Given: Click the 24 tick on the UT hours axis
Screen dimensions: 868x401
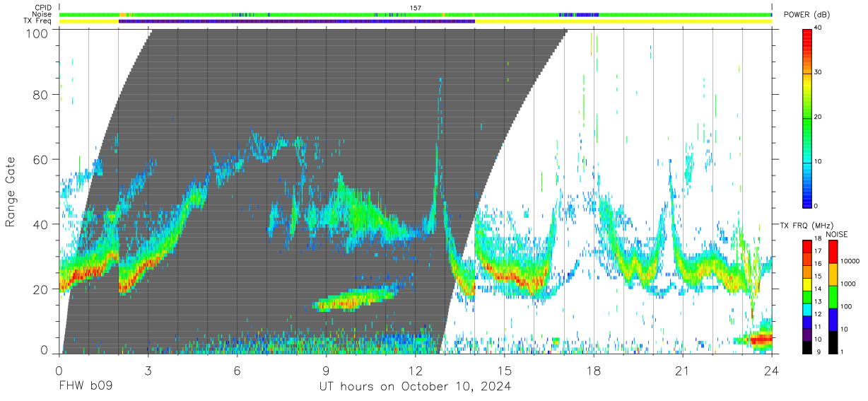Looking at the screenshot, I should pos(772,371).
